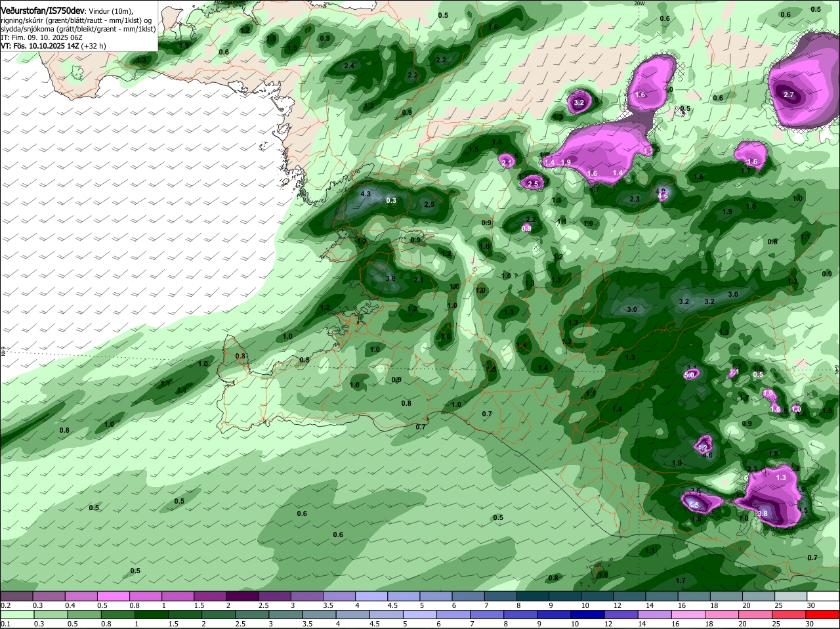Click the 4.5 label on the lower legend bar

click(374, 624)
